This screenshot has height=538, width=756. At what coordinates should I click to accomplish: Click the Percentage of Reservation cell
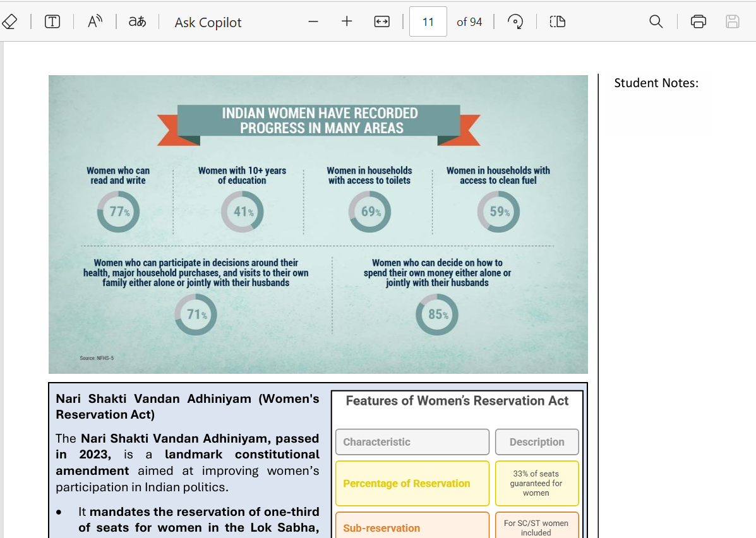pos(412,484)
